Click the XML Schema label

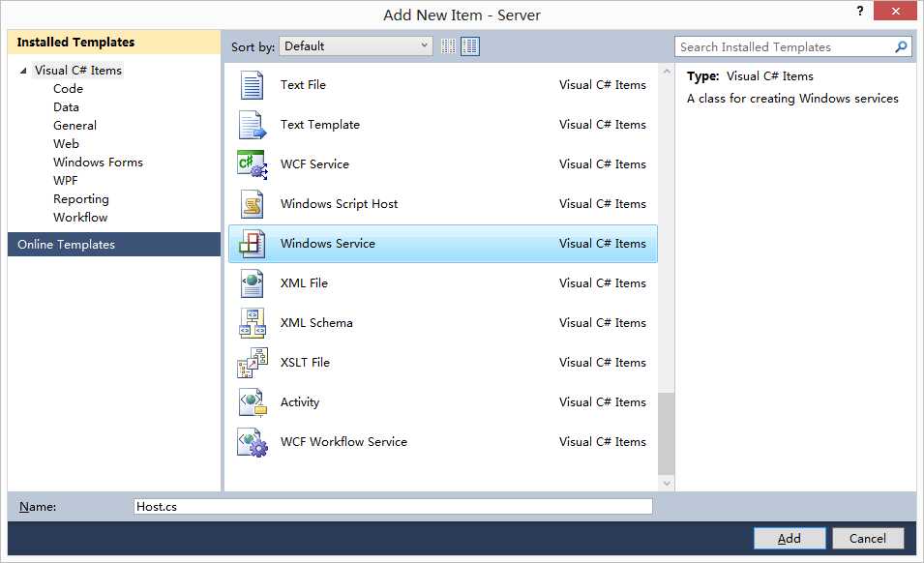coord(316,323)
